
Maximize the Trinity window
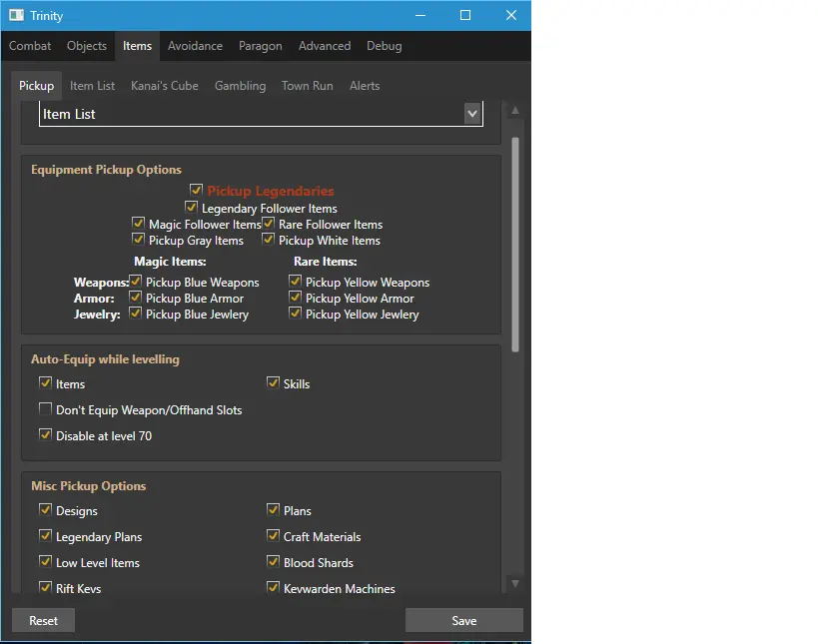click(x=465, y=15)
